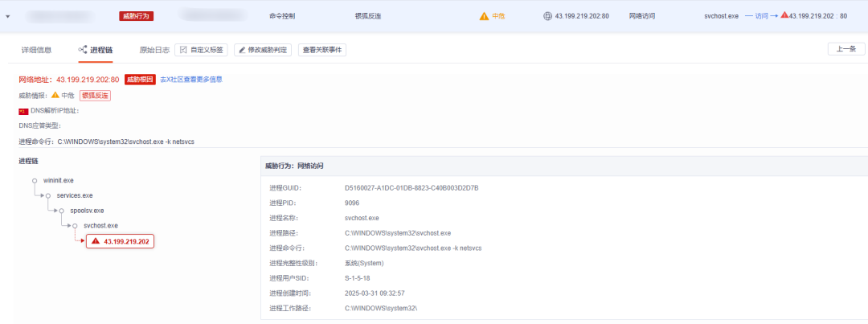Click the red 威胁根因 badge

[x=139, y=80]
